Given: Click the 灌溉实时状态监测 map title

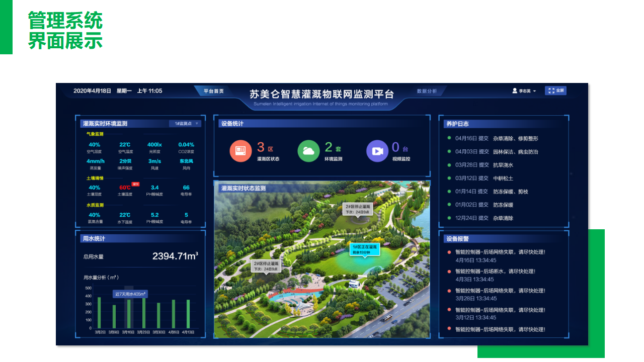Looking at the screenshot, I should coord(244,189).
